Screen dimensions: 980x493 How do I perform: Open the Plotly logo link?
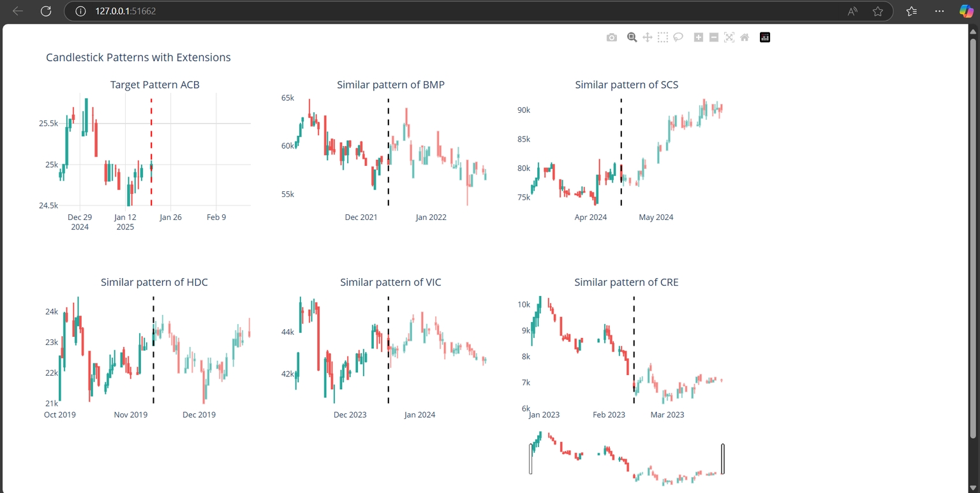coord(765,38)
